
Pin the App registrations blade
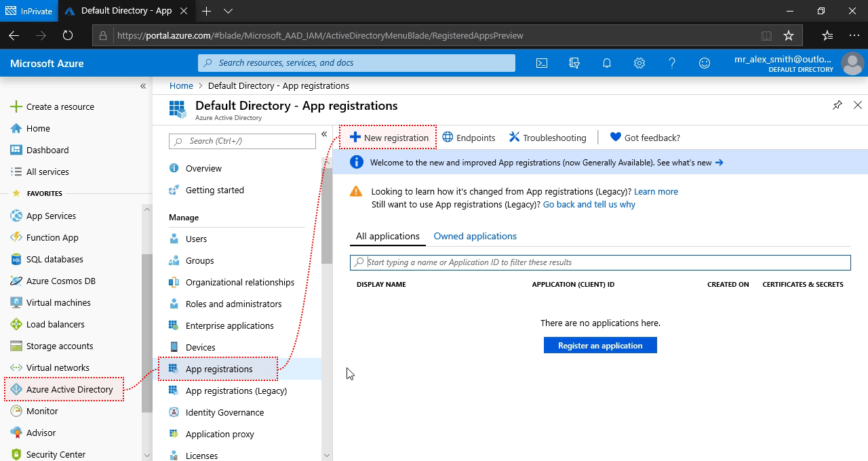(x=837, y=105)
